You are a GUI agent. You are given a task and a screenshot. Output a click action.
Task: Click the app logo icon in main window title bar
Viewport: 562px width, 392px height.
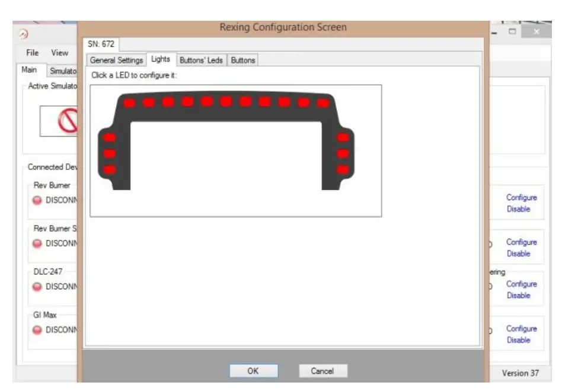click(x=23, y=34)
